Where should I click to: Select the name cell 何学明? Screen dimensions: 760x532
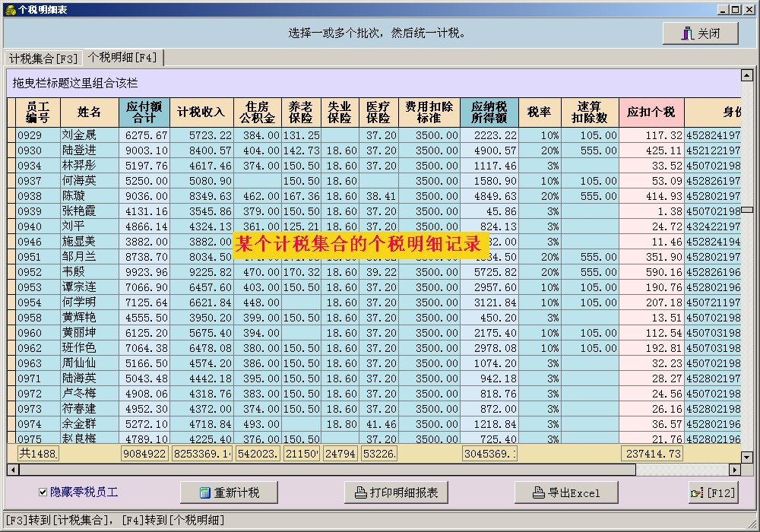90,302
